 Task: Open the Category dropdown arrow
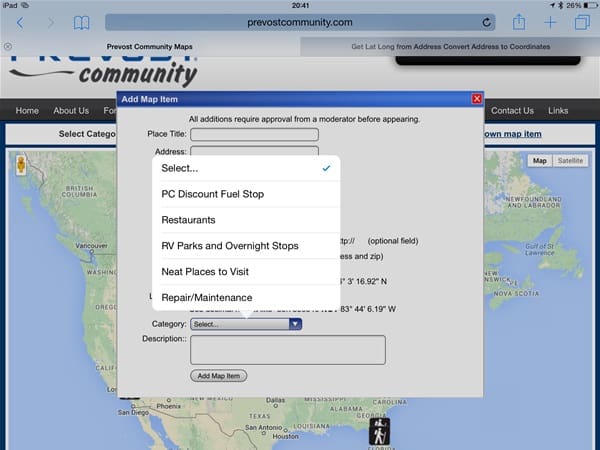coord(295,324)
